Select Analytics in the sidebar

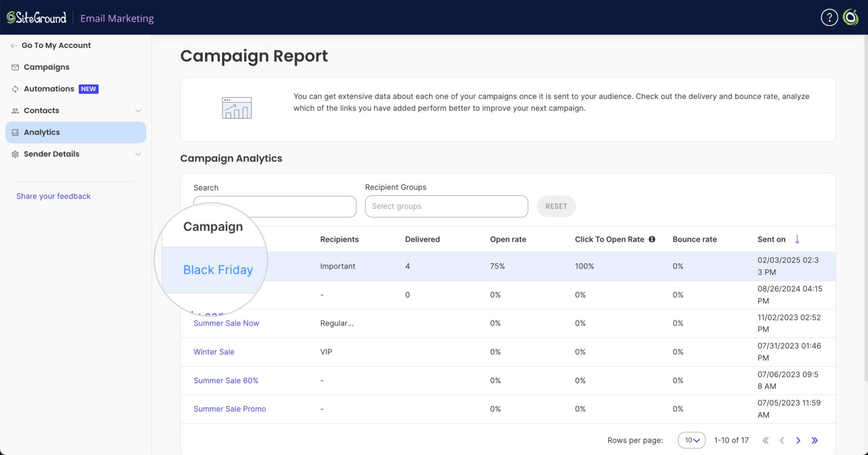pyautogui.click(x=75, y=132)
